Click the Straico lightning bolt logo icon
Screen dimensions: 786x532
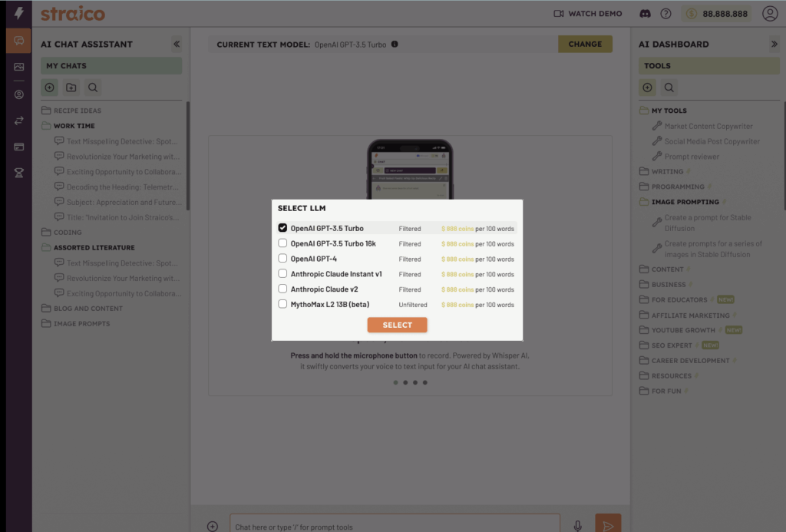19,13
